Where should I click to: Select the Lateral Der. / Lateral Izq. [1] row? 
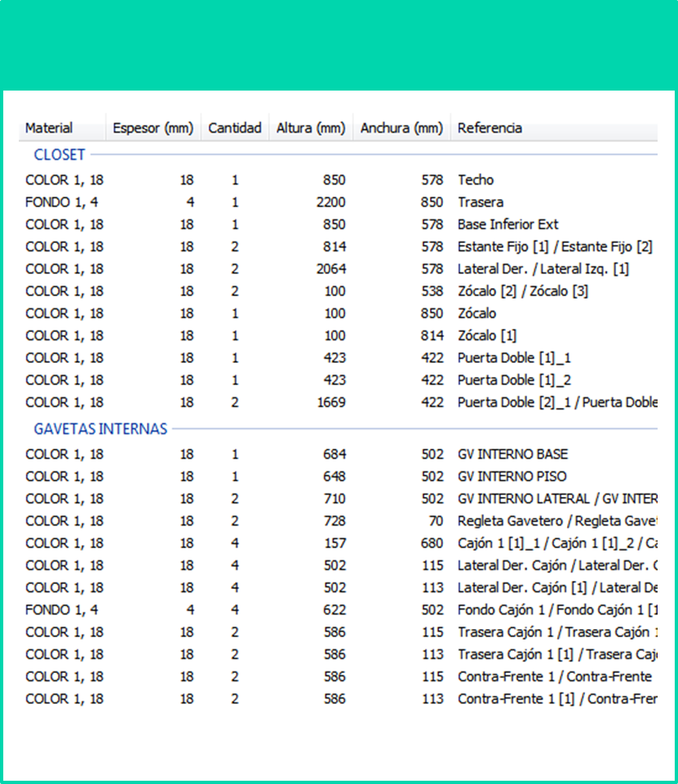[338, 269]
